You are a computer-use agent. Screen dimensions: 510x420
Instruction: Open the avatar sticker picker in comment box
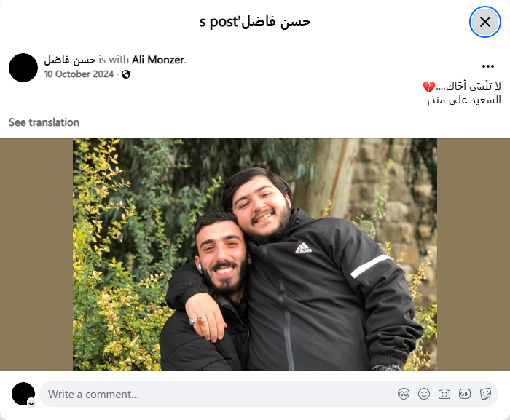404,394
